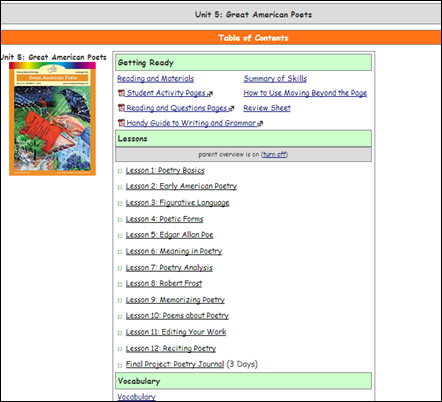
Task: Open Lesson 12: Reciting Poetry
Action: [x=171, y=349]
